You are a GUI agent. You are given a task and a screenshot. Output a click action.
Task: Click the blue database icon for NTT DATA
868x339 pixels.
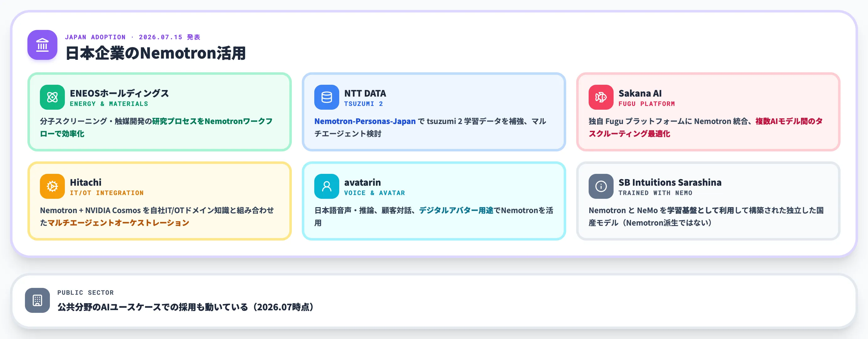coord(326,97)
